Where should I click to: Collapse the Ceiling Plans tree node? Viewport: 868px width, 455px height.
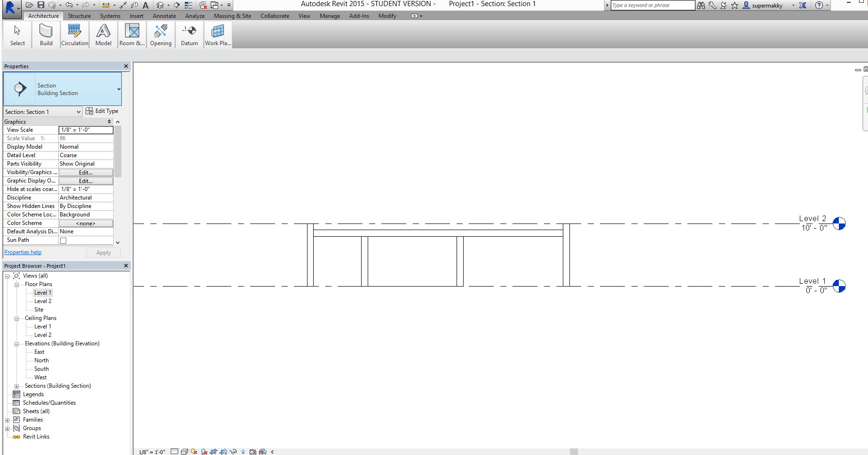click(x=16, y=319)
